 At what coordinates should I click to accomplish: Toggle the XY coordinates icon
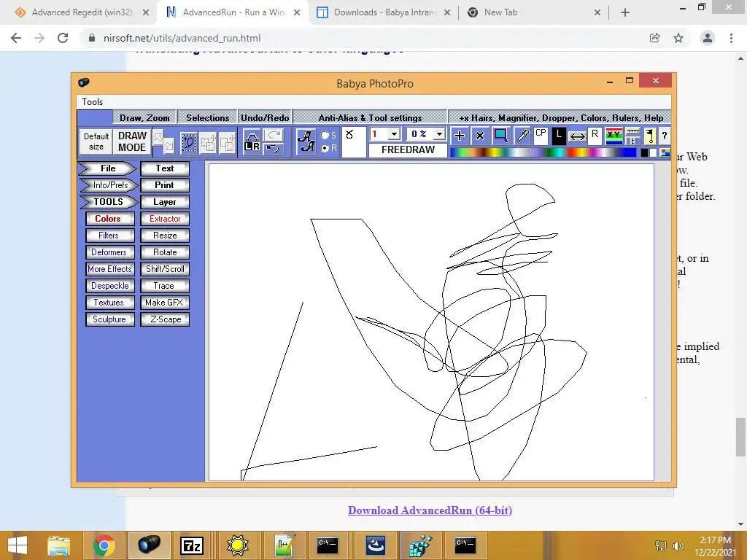614,136
